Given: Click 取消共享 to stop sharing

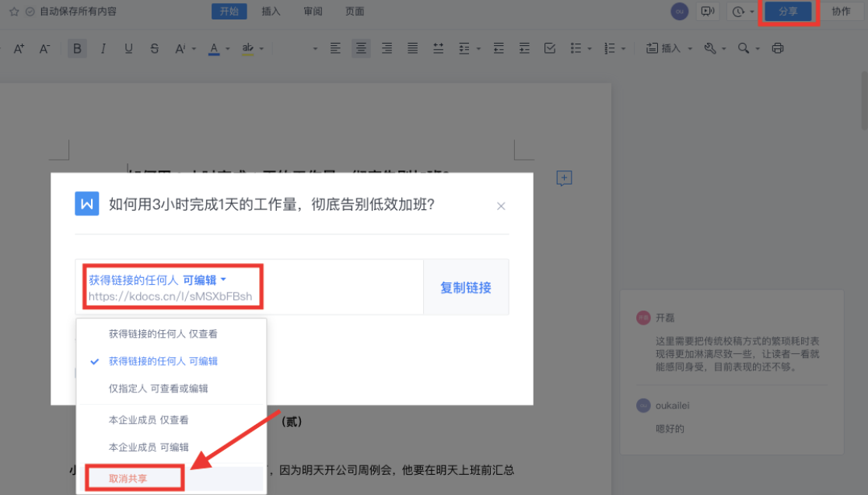Looking at the screenshot, I should tap(128, 478).
